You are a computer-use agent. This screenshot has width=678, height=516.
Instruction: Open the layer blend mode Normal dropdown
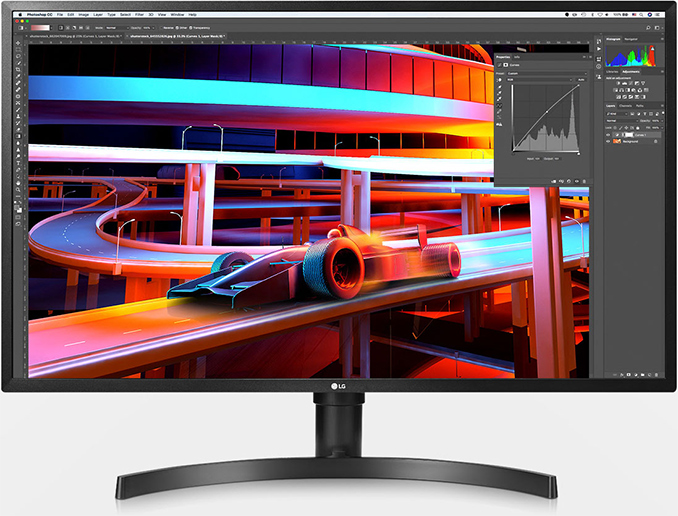pyautogui.click(x=622, y=121)
